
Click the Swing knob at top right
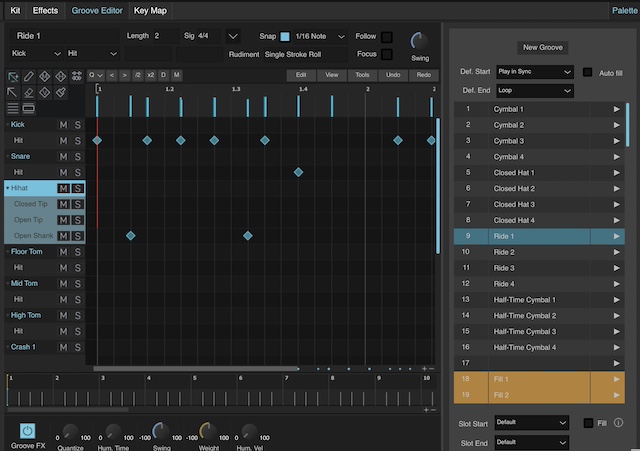pos(419,41)
